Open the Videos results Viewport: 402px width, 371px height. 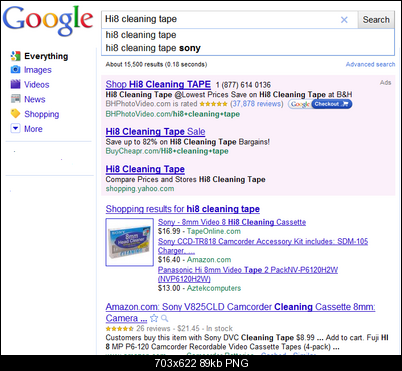[37, 85]
